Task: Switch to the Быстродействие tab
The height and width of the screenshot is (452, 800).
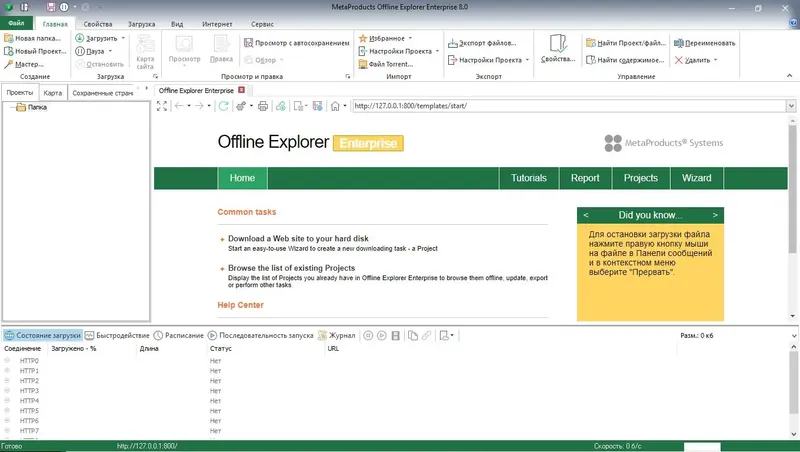Action: 117,335
